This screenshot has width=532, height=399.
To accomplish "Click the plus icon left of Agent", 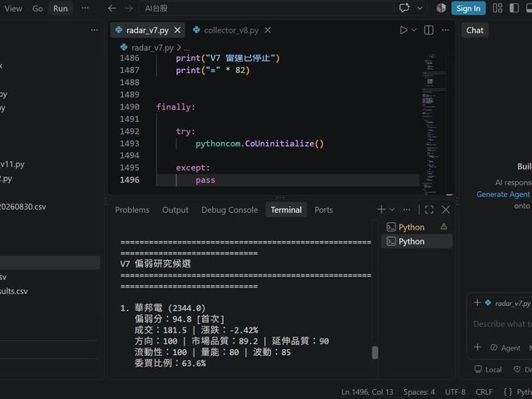I will [477, 347].
